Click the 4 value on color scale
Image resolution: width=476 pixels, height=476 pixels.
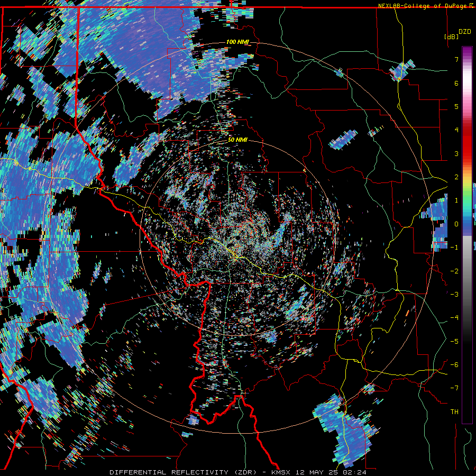(456, 130)
